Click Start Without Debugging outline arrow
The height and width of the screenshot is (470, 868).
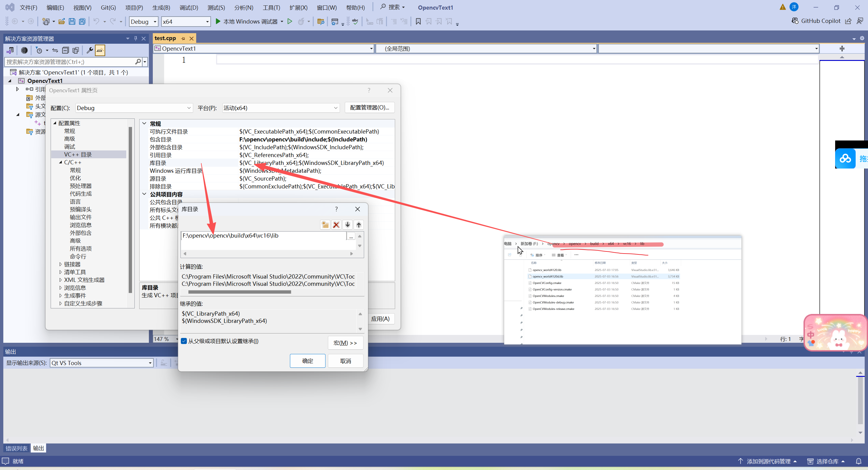tap(290, 22)
